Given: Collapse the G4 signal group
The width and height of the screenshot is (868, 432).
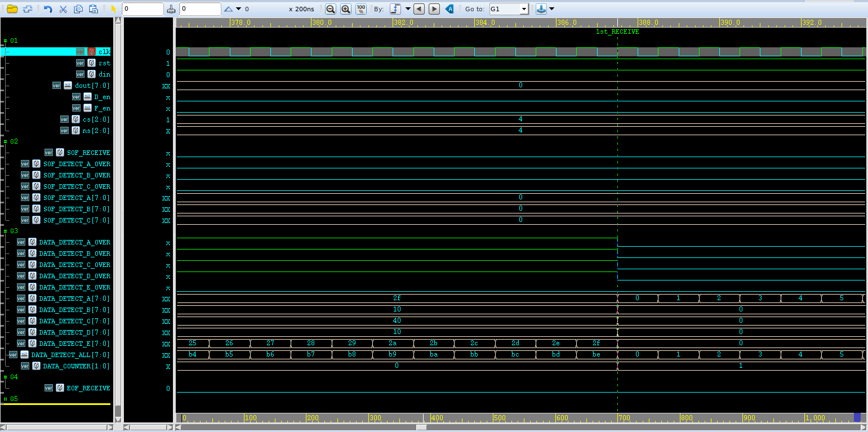Looking at the screenshot, I should point(5,377).
